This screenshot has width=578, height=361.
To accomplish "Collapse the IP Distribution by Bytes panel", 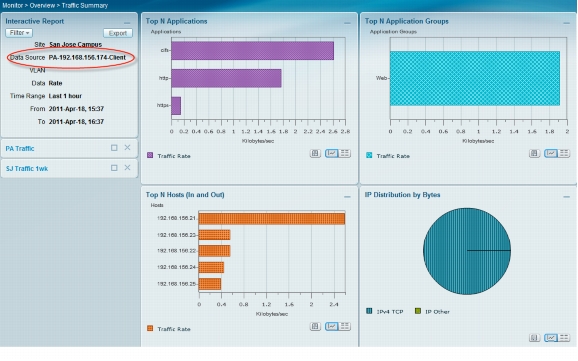I will (567, 197).
